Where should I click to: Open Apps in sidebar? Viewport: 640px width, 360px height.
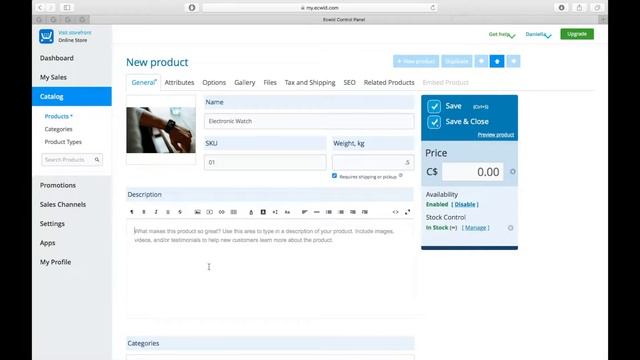coord(47,243)
